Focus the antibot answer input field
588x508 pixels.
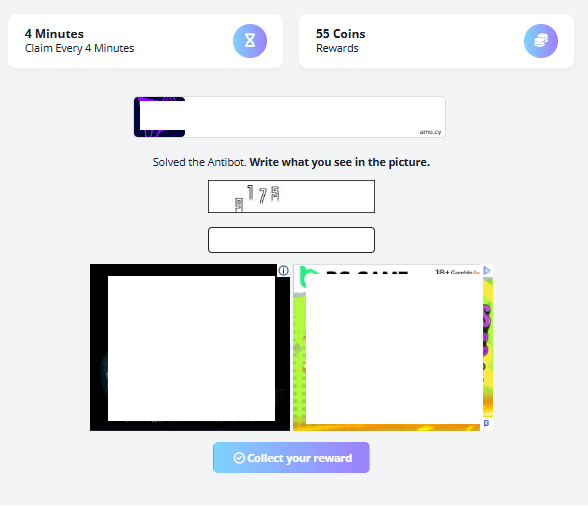tap(291, 240)
